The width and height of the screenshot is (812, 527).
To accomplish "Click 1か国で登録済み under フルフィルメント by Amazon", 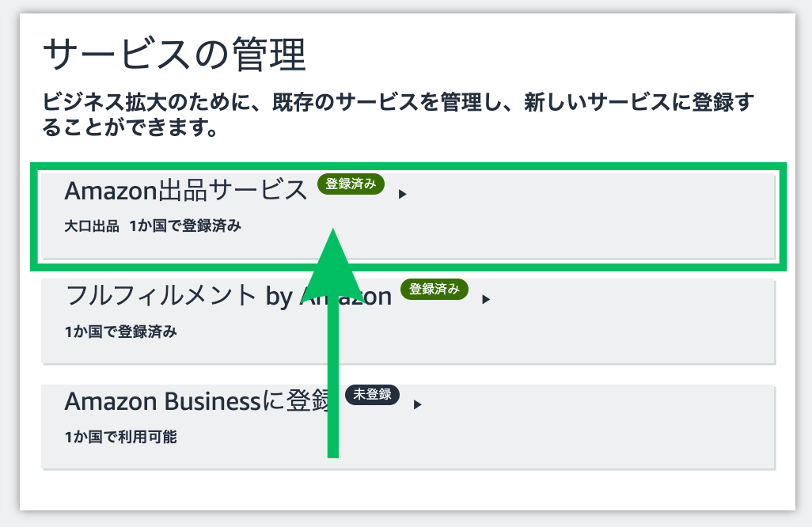I will (x=120, y=332).
